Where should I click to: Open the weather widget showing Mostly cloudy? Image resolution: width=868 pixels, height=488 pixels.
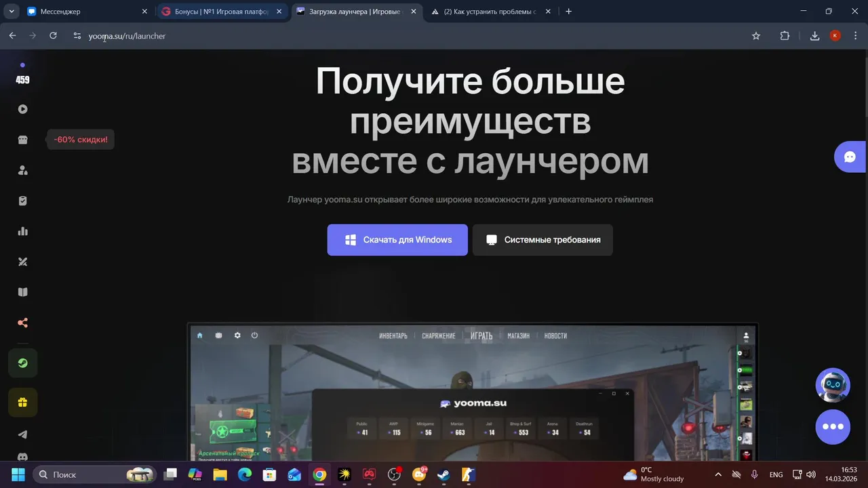654,474
